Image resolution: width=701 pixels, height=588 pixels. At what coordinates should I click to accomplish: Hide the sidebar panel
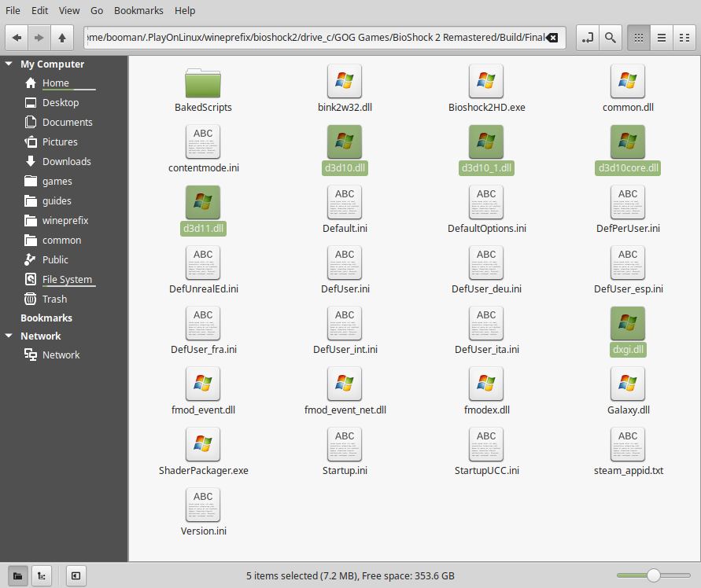[76, 576]
